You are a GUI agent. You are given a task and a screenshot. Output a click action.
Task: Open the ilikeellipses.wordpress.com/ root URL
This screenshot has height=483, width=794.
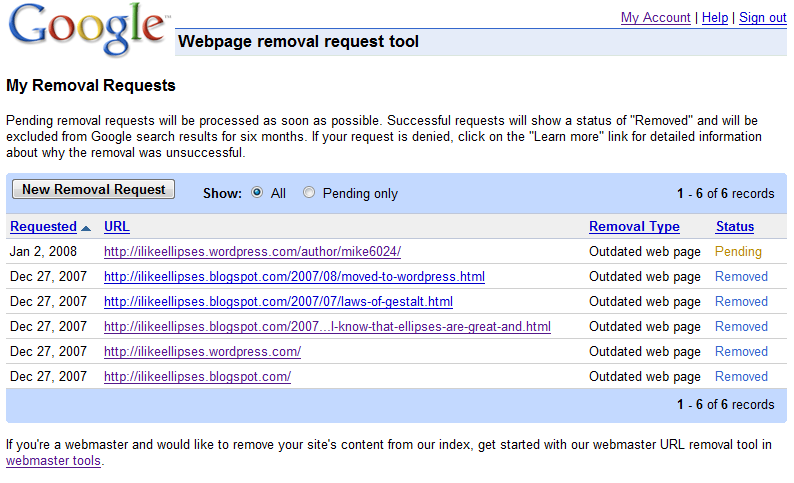(x=202, y=351)
